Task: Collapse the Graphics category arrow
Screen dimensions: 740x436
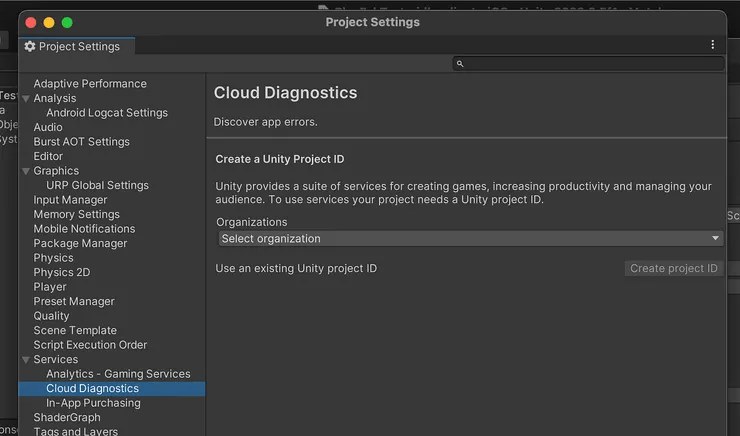Action: pos(26,171)
